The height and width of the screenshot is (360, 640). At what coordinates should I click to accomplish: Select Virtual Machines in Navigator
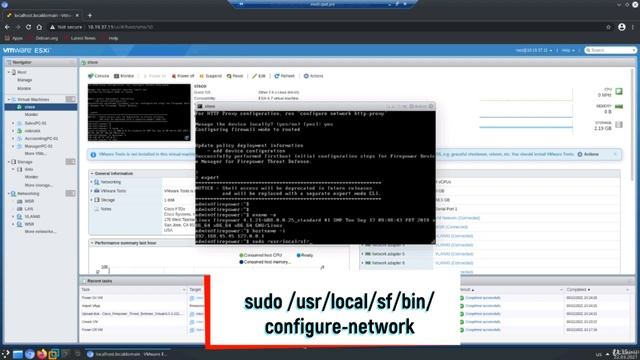coord(33,99)
